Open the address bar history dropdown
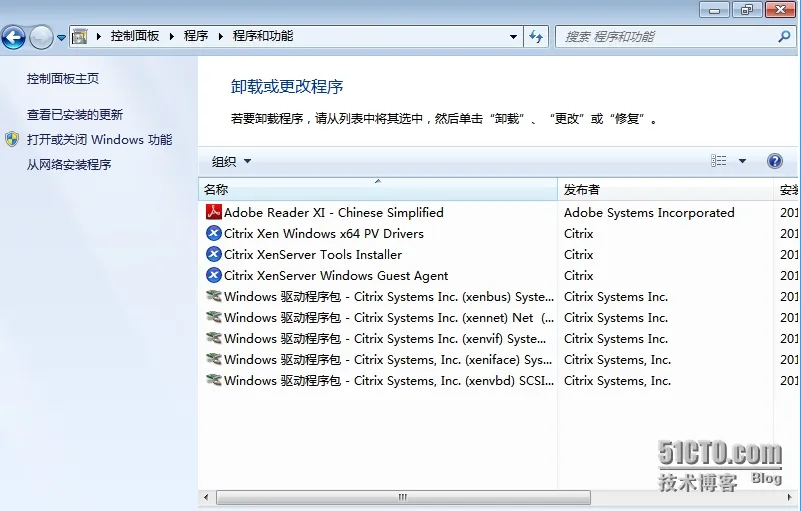801x511 pixels. tap(513, 37)
